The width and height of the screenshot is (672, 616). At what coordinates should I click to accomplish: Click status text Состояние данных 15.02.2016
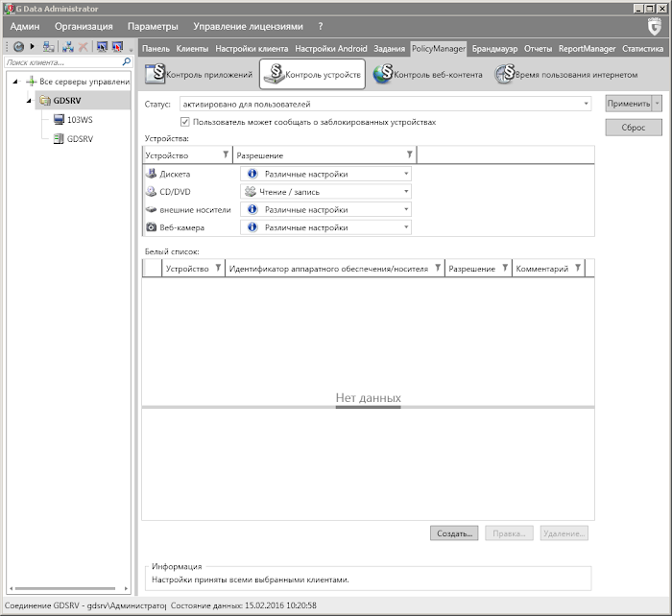(x=244, y=605)
